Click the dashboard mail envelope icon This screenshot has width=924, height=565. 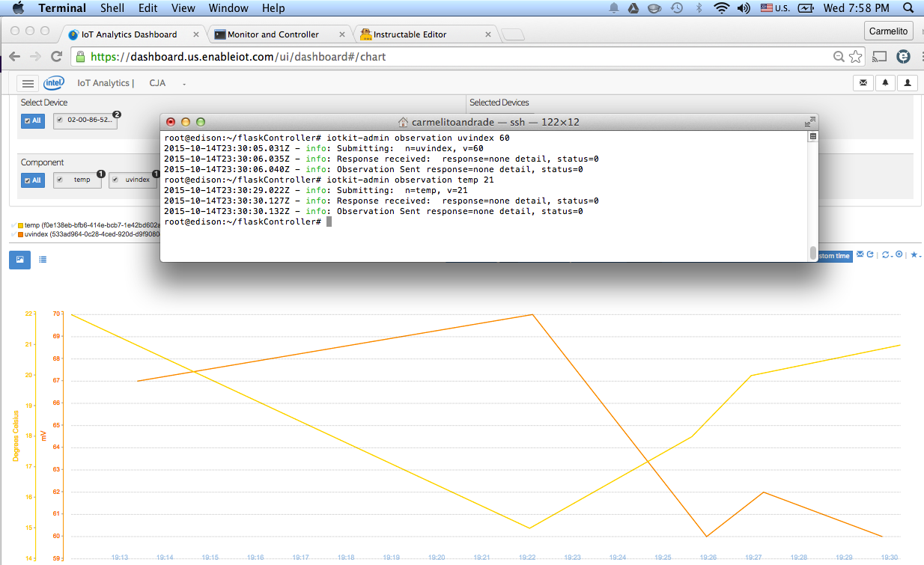pyautogui.click(x=863, y=83)
